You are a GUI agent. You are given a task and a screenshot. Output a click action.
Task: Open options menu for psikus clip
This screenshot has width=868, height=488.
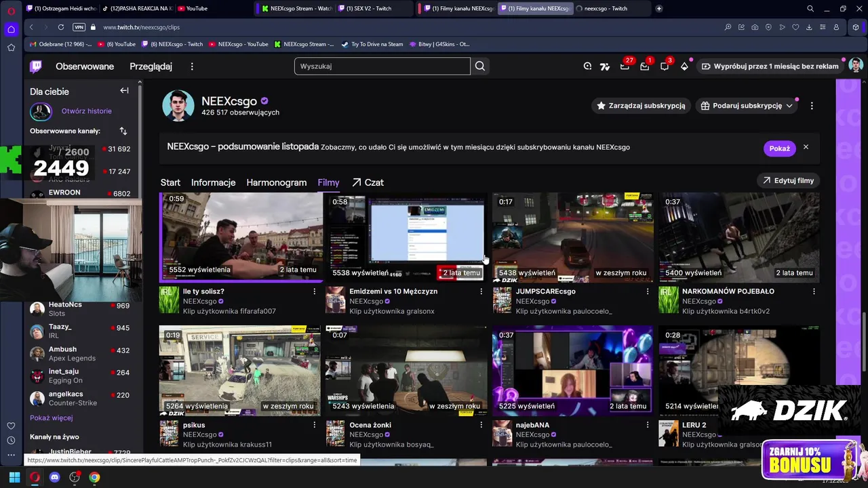coord(314,425)
